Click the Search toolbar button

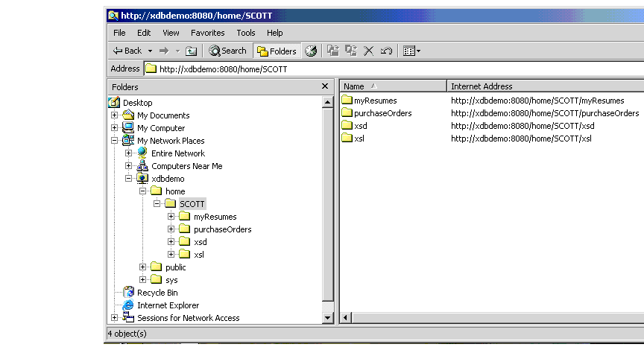pyautogui.click(x=227, y=51)
